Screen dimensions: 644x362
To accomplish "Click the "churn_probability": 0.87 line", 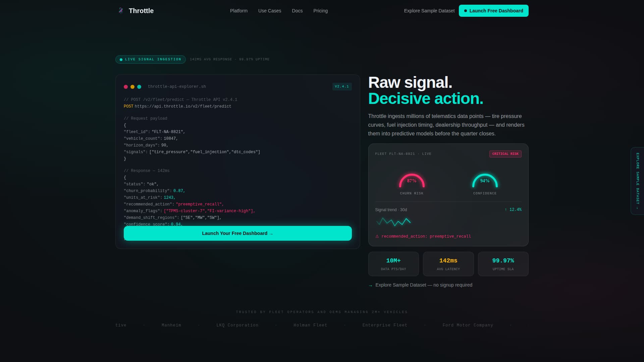I will (x=155, y=191).
